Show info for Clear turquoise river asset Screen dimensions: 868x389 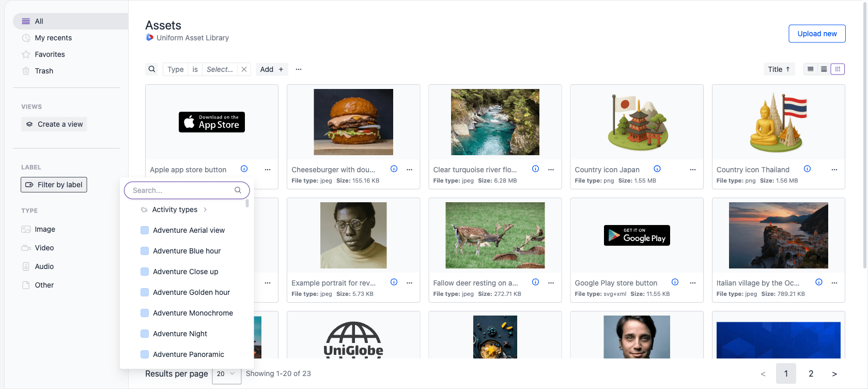tap(535, 169)
